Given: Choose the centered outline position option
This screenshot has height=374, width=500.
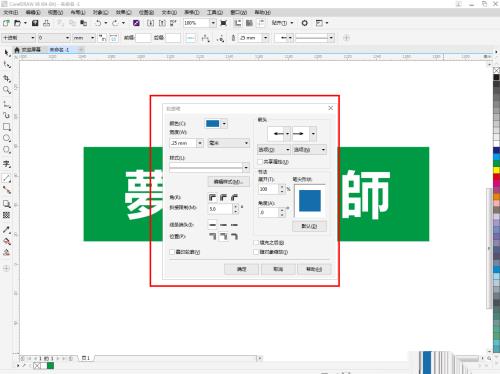Looking at the screenshot, I should point(223,236).
